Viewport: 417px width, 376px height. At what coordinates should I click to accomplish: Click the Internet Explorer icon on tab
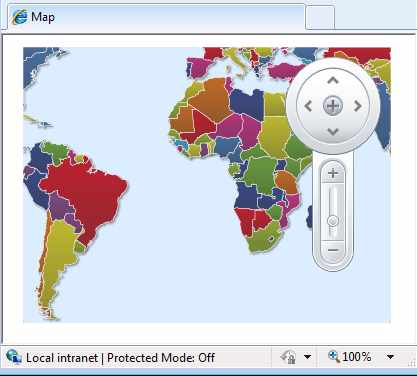coord(19,17)
